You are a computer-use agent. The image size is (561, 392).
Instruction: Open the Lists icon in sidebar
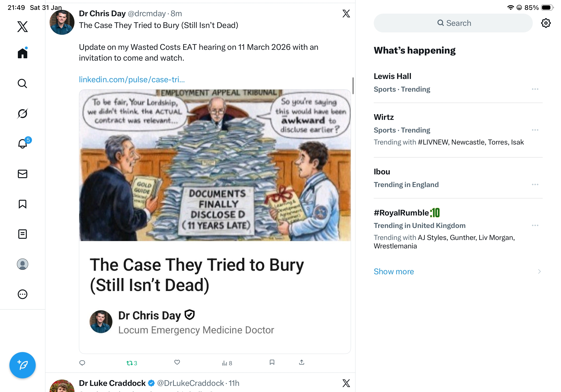pyautogui.click(x=23, y=234)
